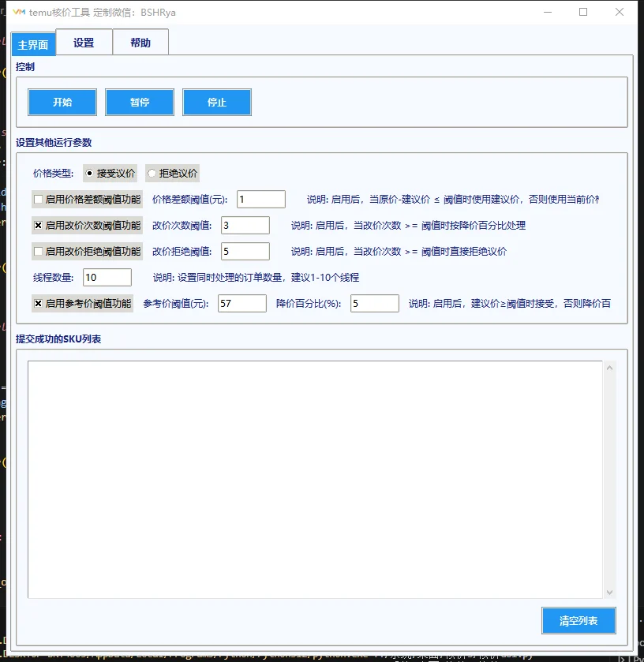Screen dimensions: 644x662
Task: Edit the 改价次数阈值 value field
Action: pyautogui.click(x=245, y=225)
